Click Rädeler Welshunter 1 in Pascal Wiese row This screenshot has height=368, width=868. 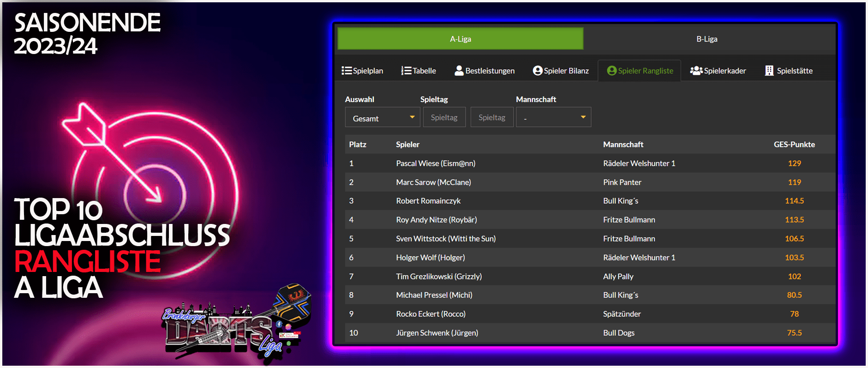(639, 163)
